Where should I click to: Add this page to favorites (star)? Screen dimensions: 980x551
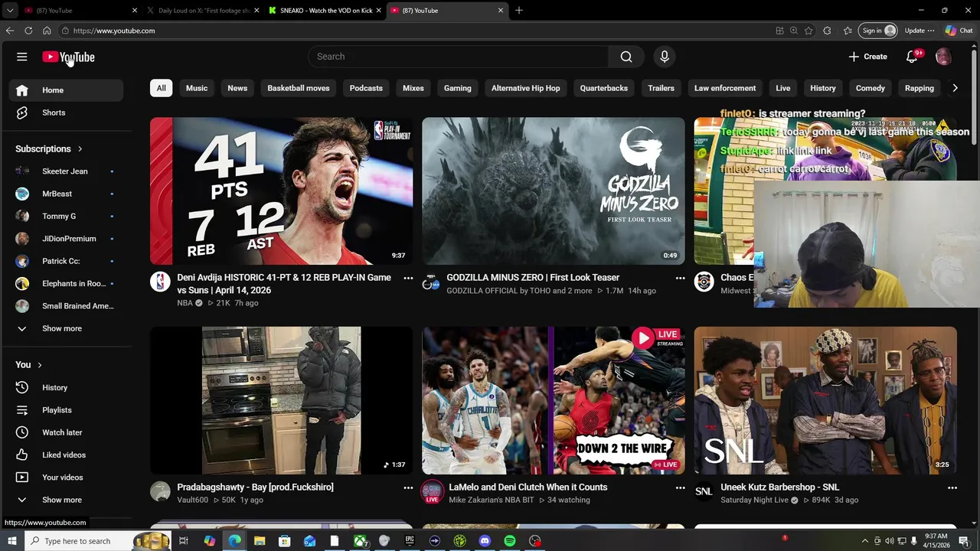[x=808, y=31]
